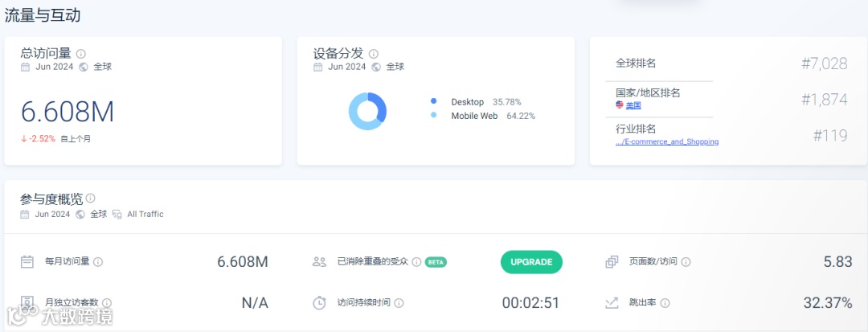Click the US flag icon
The height and width of the screenshot is (332, 868).
pos(620,105)
